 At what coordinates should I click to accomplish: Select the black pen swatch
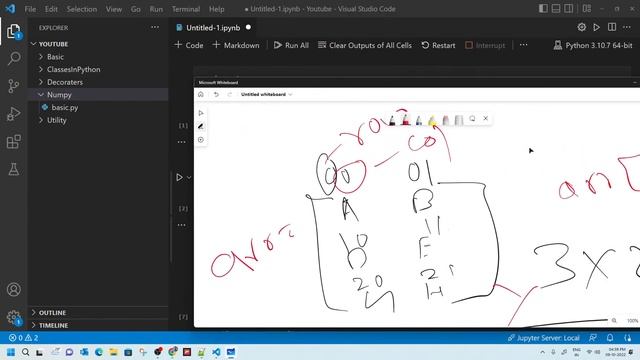point(392,120)
